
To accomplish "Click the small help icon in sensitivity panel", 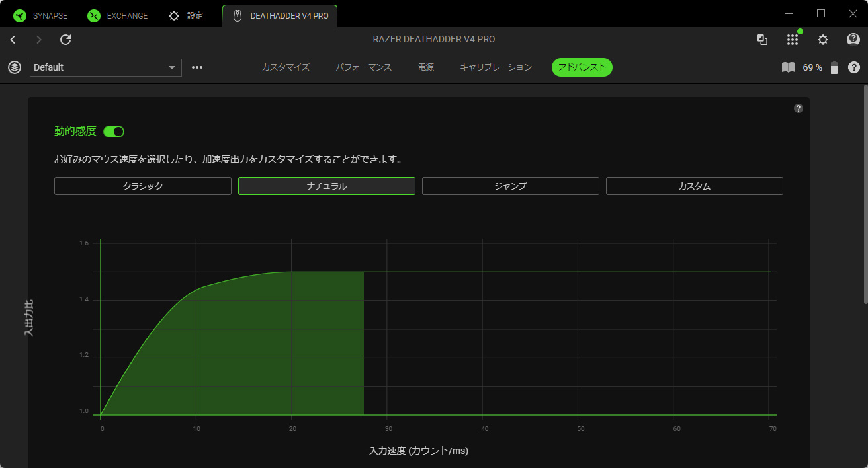I will 799,108.
